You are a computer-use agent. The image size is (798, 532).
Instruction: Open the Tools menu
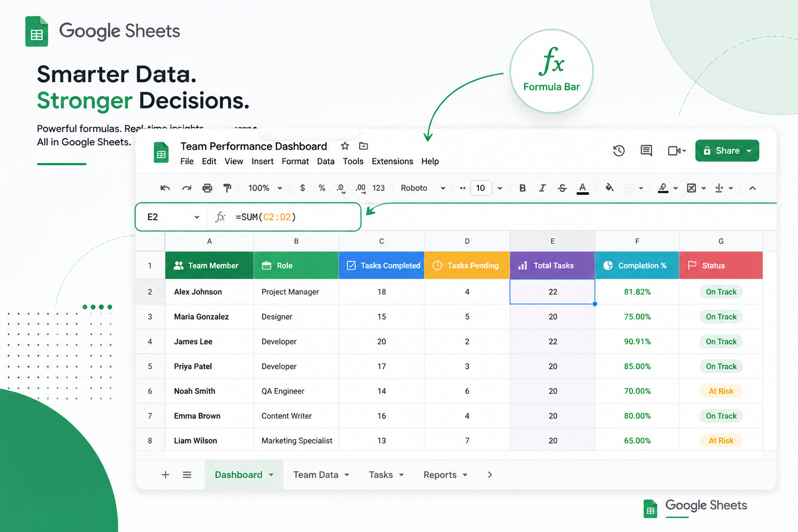[x=353, y=162]
